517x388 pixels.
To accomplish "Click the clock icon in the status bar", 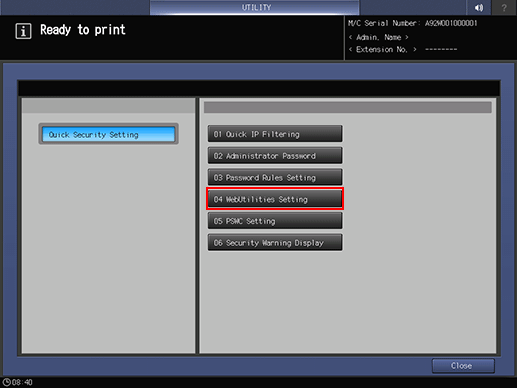I will (x=6, y=382).
